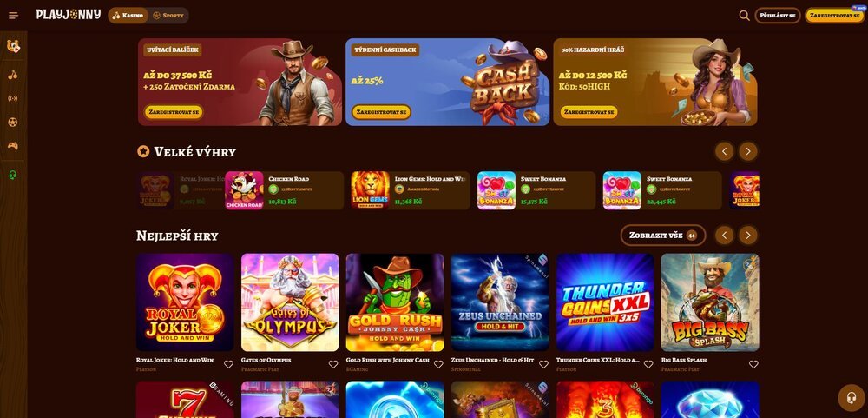Click the green headset support sidebar icon
Image resolution: width=868 pixels, height=418 pixels.
pyautogui.click(x=13, y=176)
